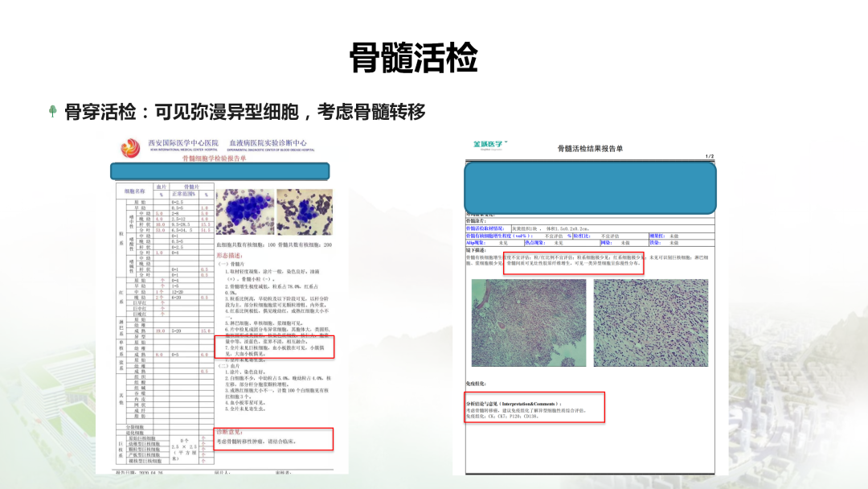This screenshot has height=489, width=868.
Task: Click the red-boxed 诊断意见 section
Action: [x=273, y=438]
